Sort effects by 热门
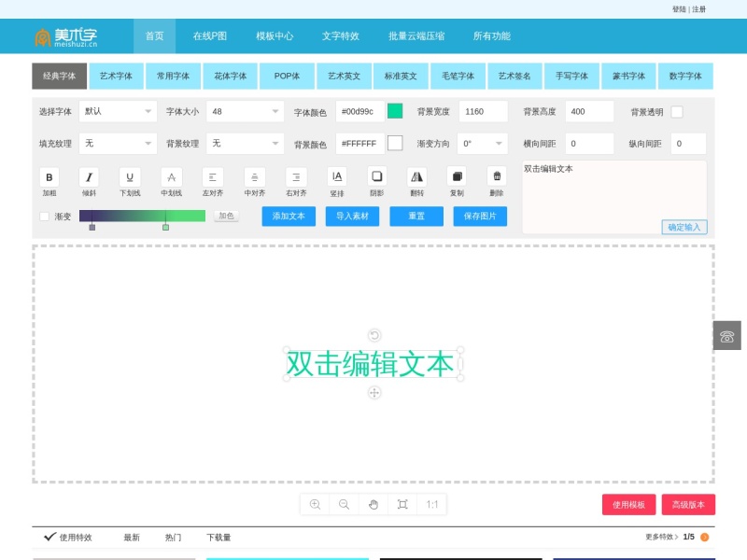Image resolution: width=747 pixels, height=560 pixels. click(x=173, y=538)
